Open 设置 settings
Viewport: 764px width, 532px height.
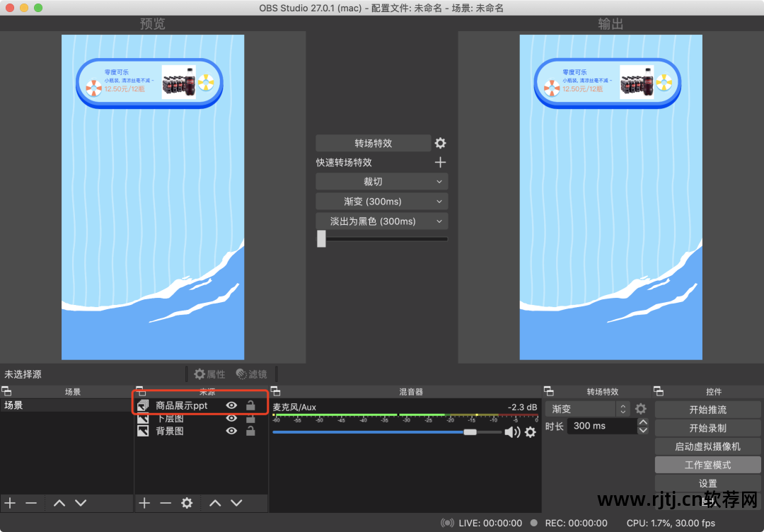(x=707, y=484)
